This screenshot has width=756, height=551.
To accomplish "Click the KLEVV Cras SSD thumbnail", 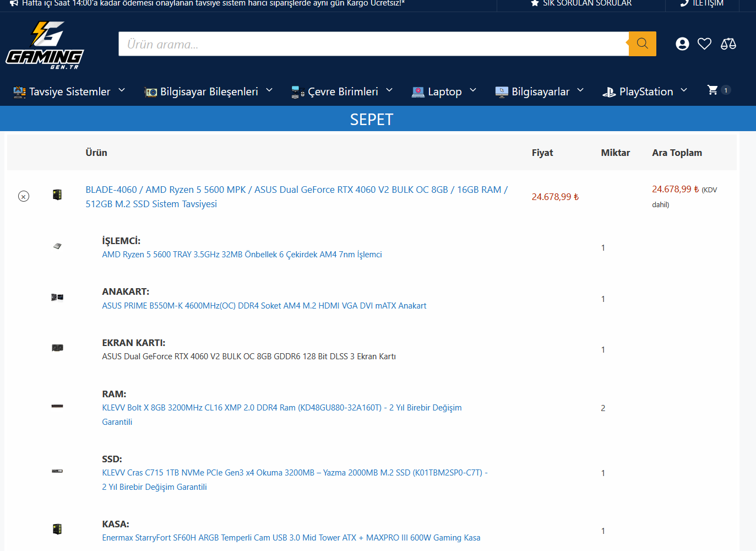I will [57, 471].
